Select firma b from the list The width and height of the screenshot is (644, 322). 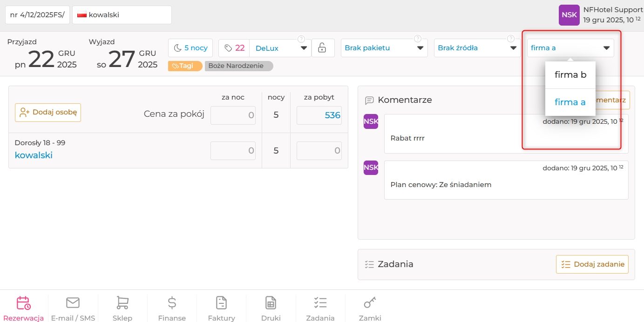click(x=570, y=75)
